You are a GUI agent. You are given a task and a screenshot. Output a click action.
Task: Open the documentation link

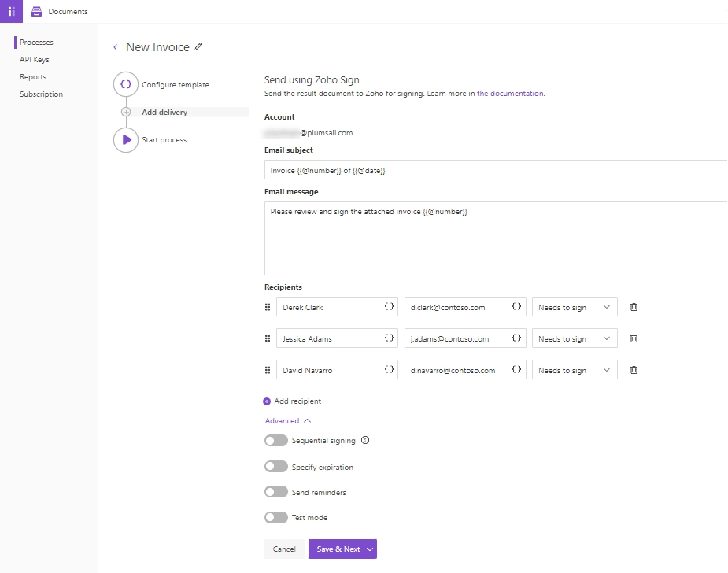pos(510,94)
